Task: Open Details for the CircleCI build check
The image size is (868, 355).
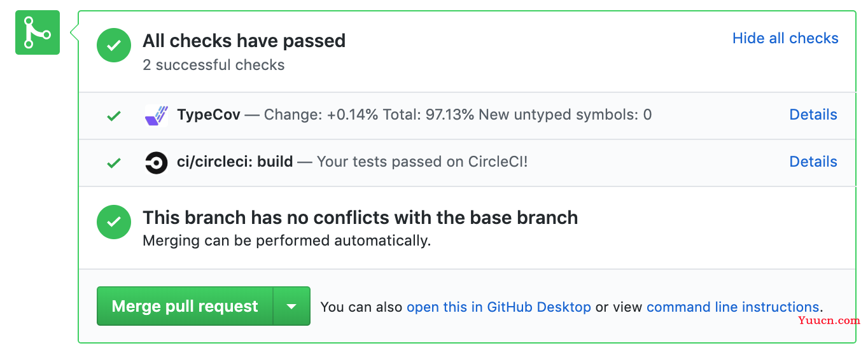Action: [813, 162]
